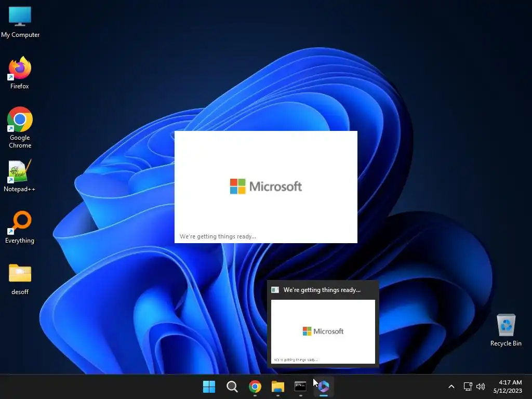Switch to the command prompt taskbar icon
Screen dimensions: 532x399
tap(301, 387)
